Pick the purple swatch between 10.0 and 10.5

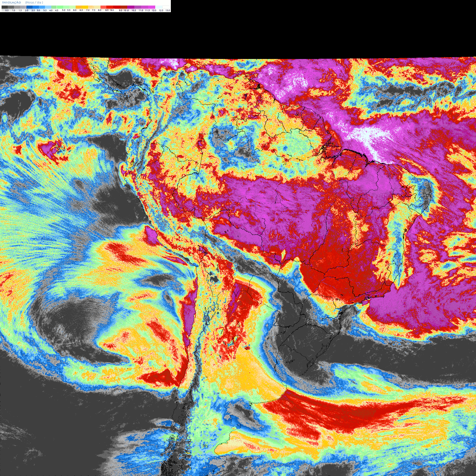click(x=131, y=7)
